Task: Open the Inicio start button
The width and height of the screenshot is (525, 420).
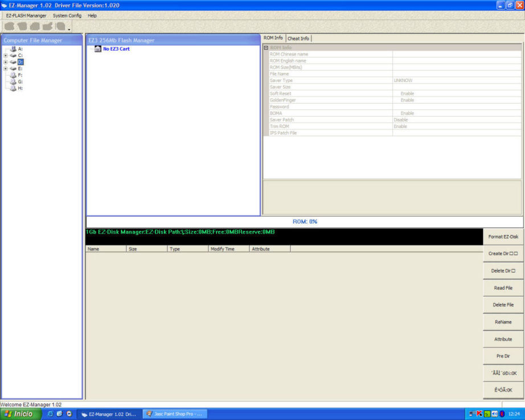Action: (20, 414)
